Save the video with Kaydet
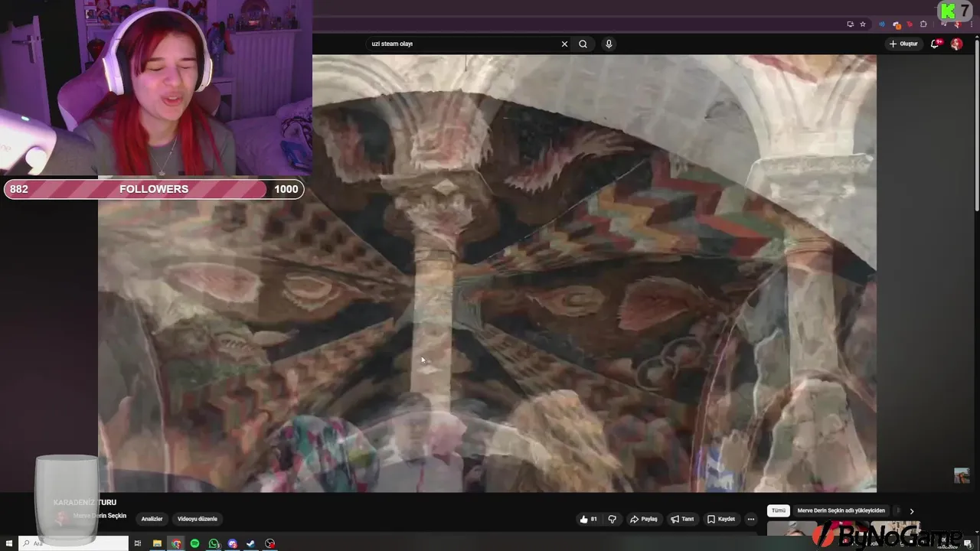The image size is (980, 551). pyautogui.click(x=721, y=519)
